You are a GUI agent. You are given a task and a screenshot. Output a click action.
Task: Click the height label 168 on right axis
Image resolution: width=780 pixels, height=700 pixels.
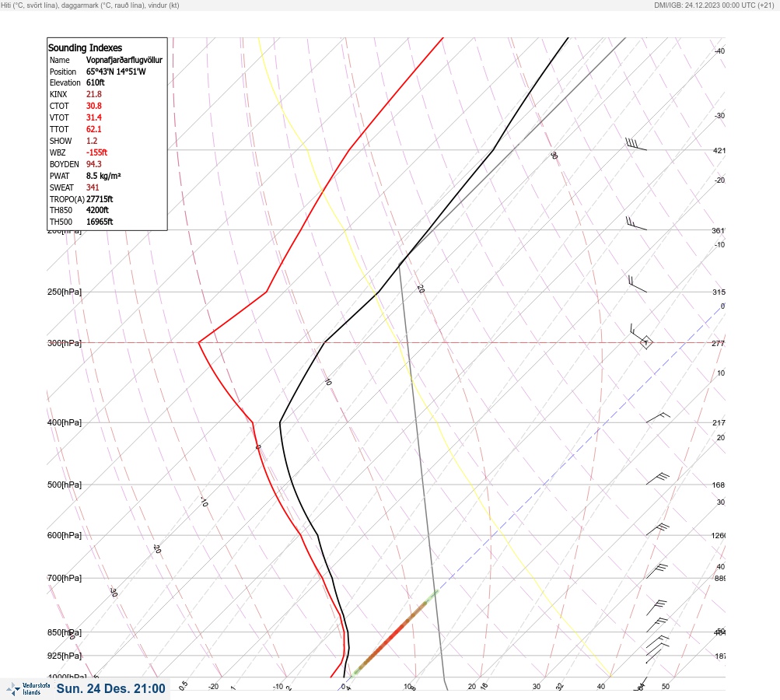(719, 485)
